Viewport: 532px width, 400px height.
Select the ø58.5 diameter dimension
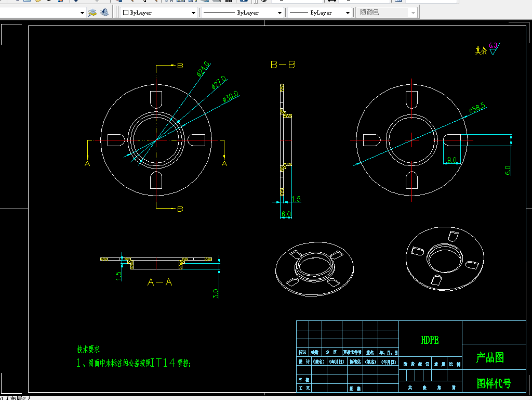click(477, 108)
